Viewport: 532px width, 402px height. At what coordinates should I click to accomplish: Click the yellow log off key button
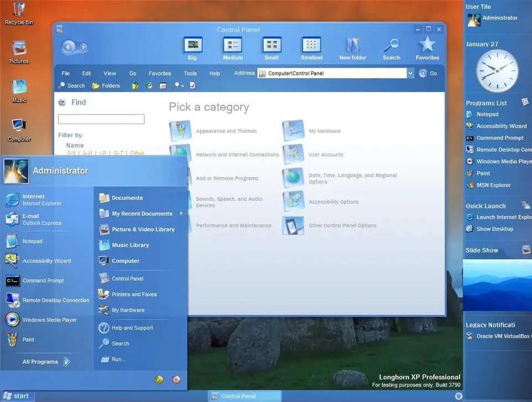(x=159, y=379)
